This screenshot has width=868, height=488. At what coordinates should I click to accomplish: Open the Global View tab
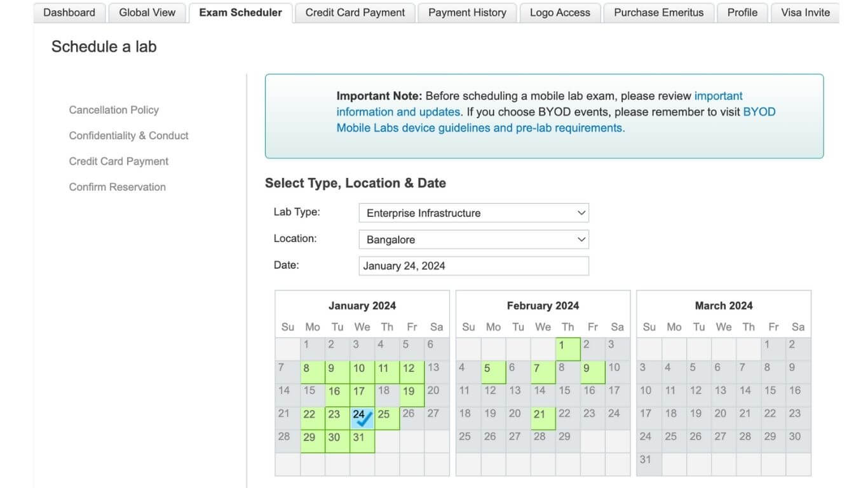point(146,12)
